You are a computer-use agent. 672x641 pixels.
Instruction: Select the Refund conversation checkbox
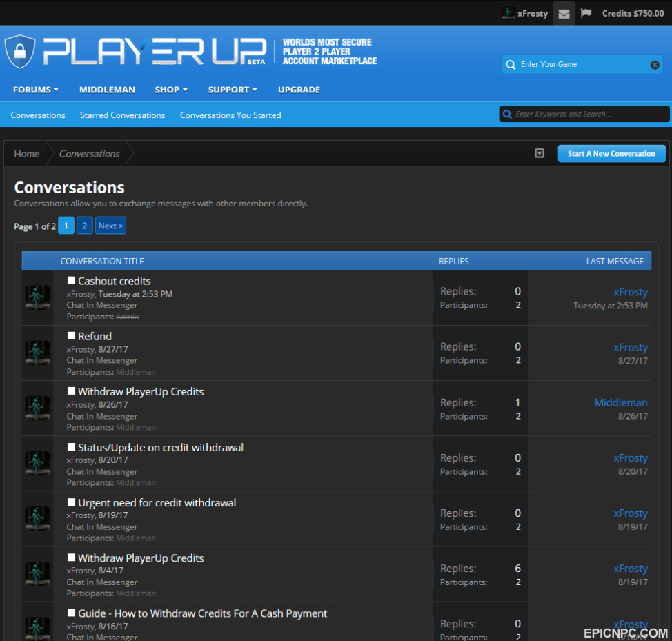[71, 335]
